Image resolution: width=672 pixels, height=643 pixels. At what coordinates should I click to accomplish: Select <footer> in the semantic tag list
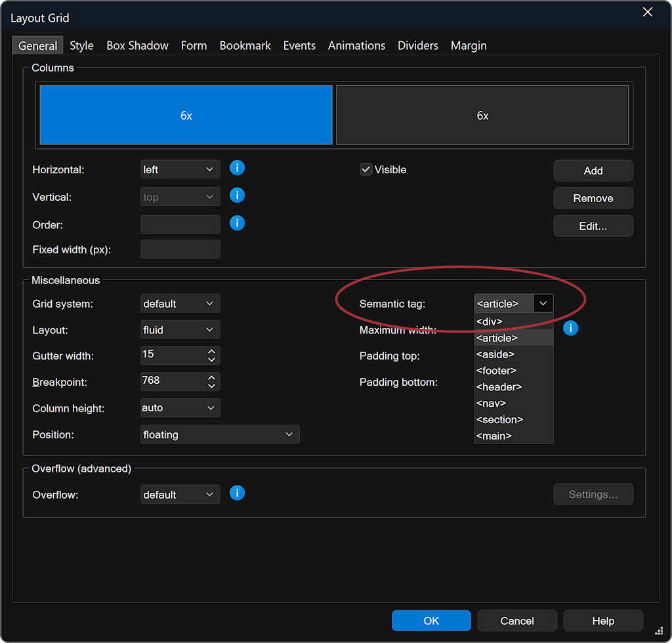pos(497,371)
